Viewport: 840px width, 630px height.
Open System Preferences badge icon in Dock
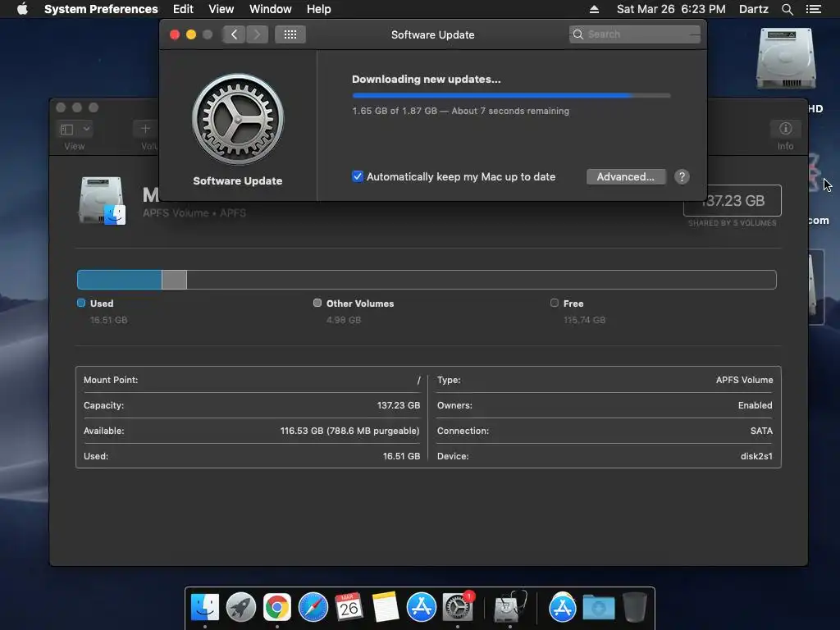tap(458, 607)
